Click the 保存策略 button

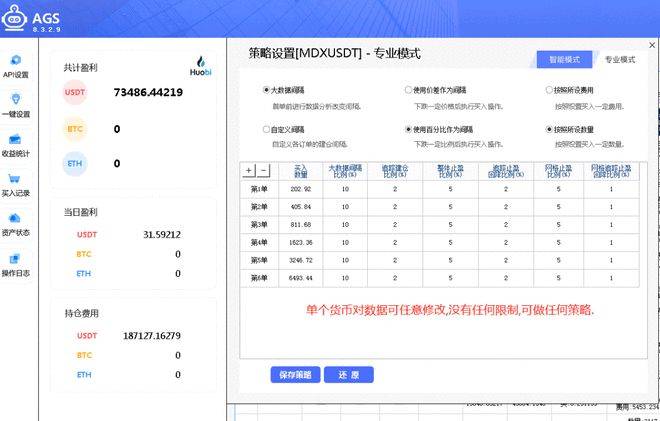(x=295, y=375)
